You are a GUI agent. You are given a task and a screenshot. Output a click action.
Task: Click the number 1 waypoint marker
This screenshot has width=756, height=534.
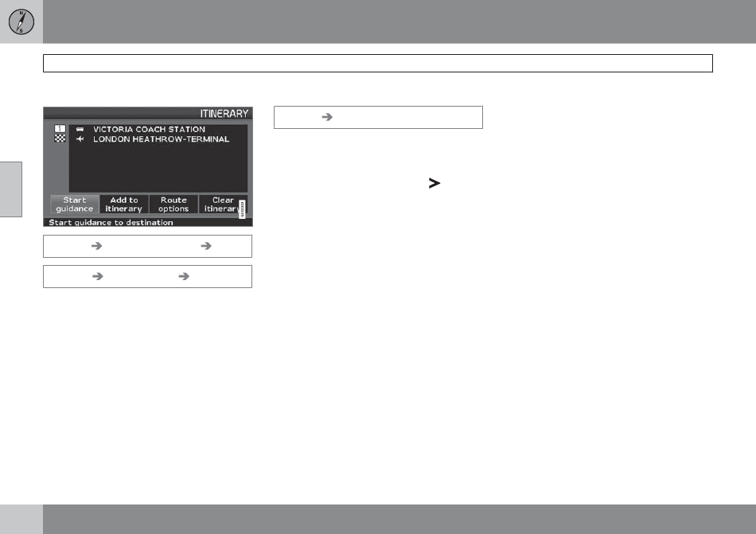click(x=60, y=129)
